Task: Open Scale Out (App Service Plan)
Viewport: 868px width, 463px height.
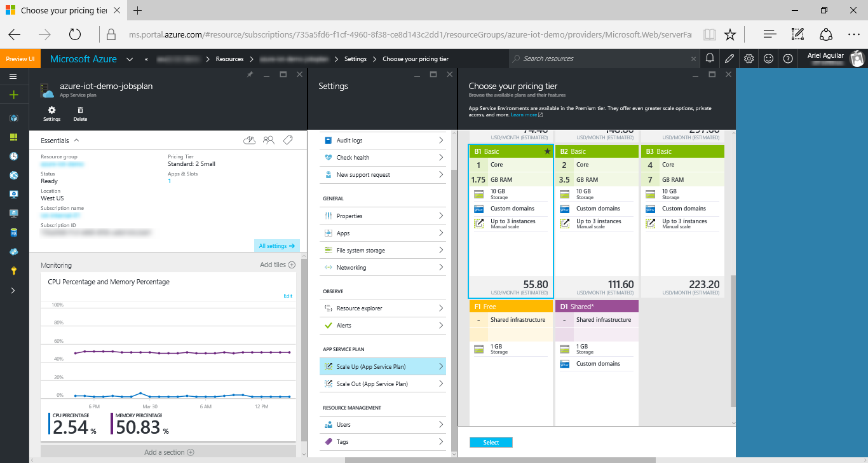Action: click(x=383, y=384)
